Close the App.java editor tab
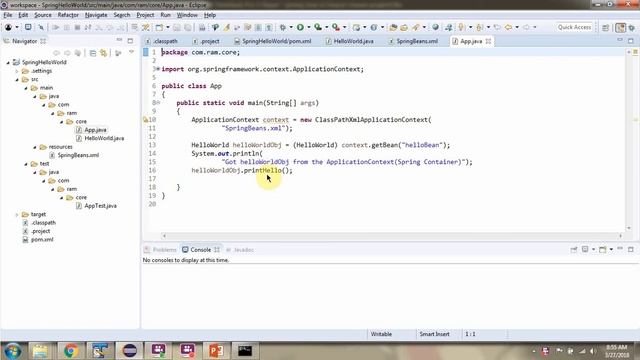 (x=488, y=41)
